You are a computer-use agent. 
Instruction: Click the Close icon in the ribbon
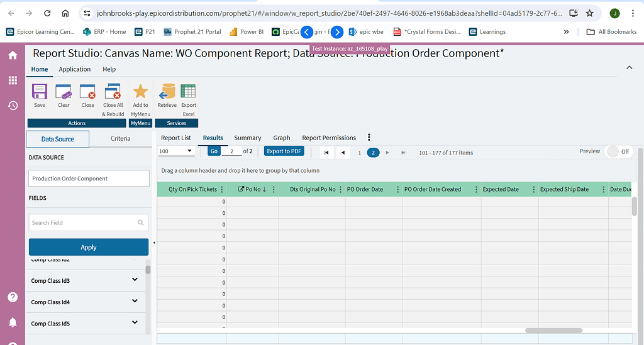tap(87, 92)
